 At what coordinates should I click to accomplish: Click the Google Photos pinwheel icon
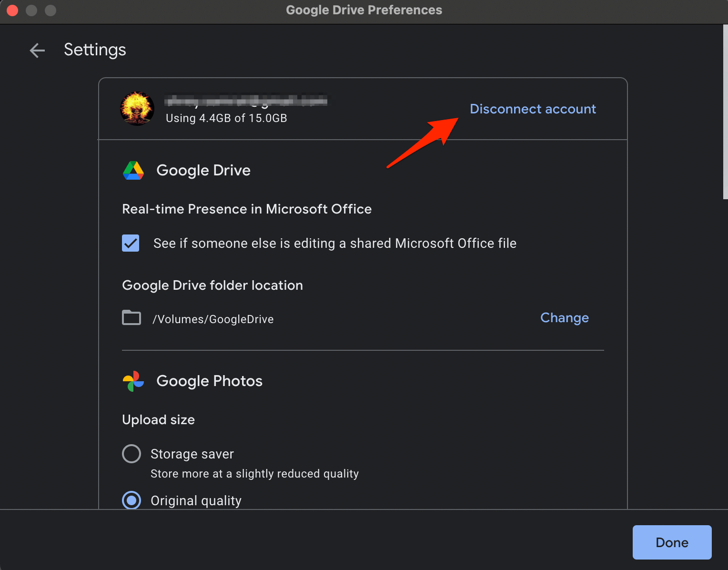pos(132,380)
